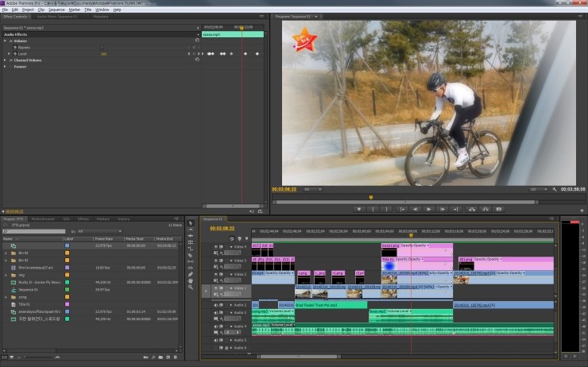Screen dimensions: 588x367
Task: Mute Audio 5 track speaker
Action: click(x=215, y=340)
